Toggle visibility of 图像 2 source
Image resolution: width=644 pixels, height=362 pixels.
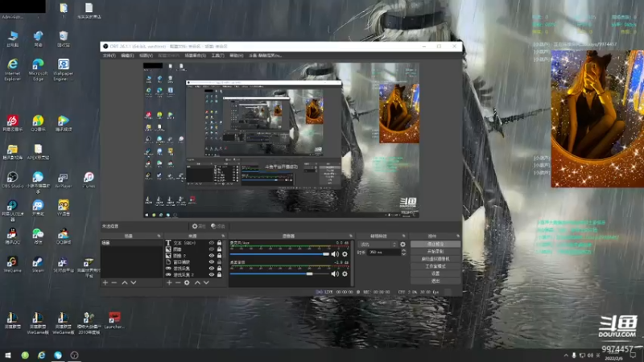[x=212, y=256]
